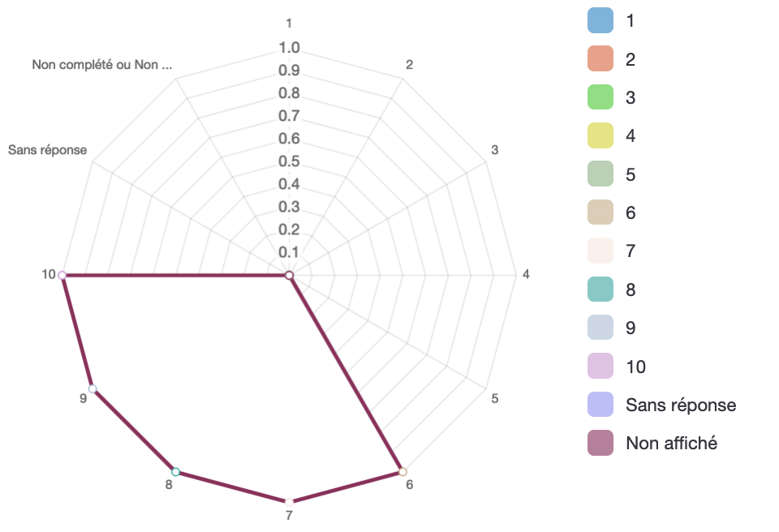Screen dimensions: 779x532
Task: Toggle the green legend swatch for 3
Action: point(600,97)
